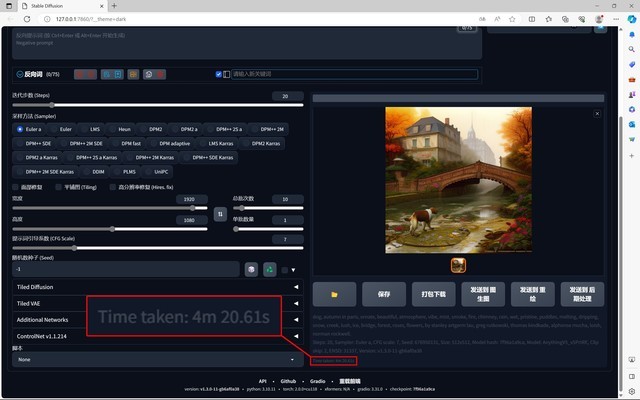Viewport: 640px width, 400px height.
Task: Expand the Tiled Diffusion section
Action: pyautogui.click(x=155, y=287)
